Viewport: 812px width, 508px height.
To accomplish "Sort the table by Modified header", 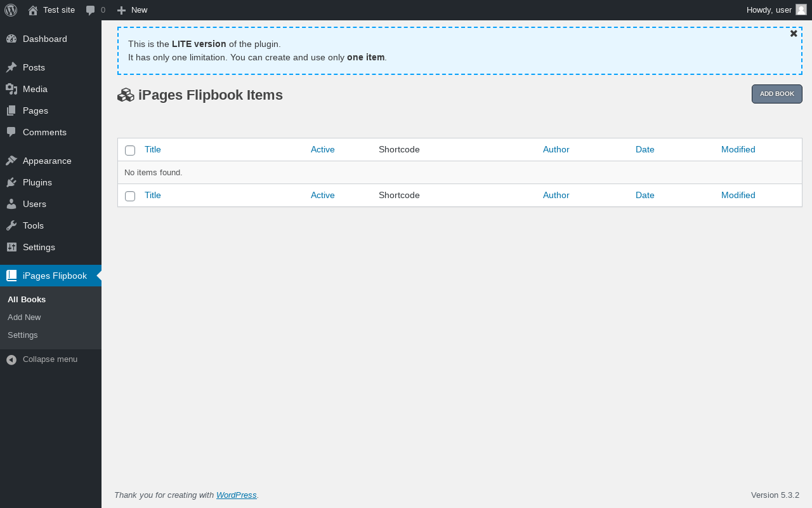I will pyautogui.click(x=738, y=150).
